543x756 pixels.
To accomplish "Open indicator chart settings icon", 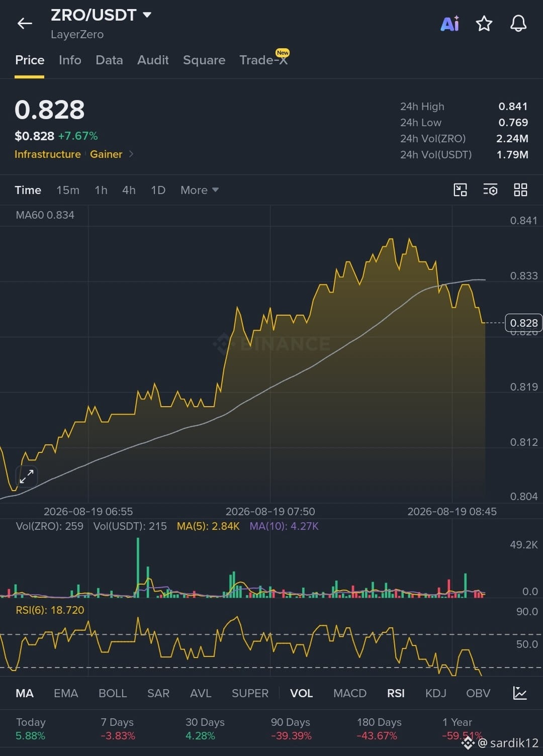I will tap(520, 693).
